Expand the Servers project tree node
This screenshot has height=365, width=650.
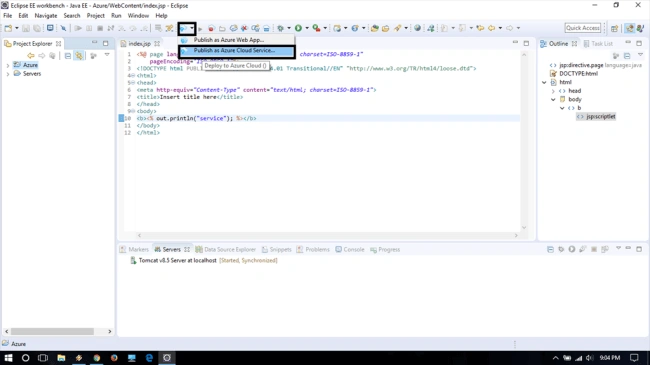(7, 74)
